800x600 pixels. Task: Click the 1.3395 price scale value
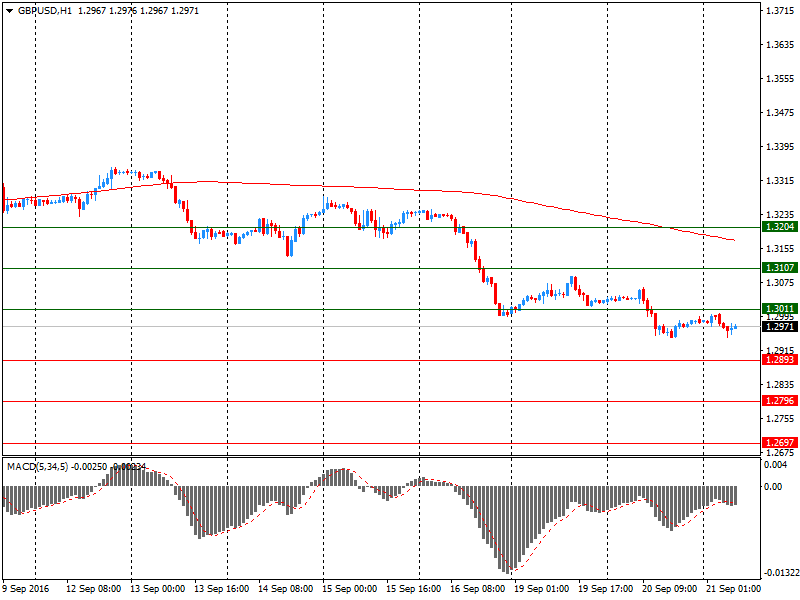click(x=780, y=147)
